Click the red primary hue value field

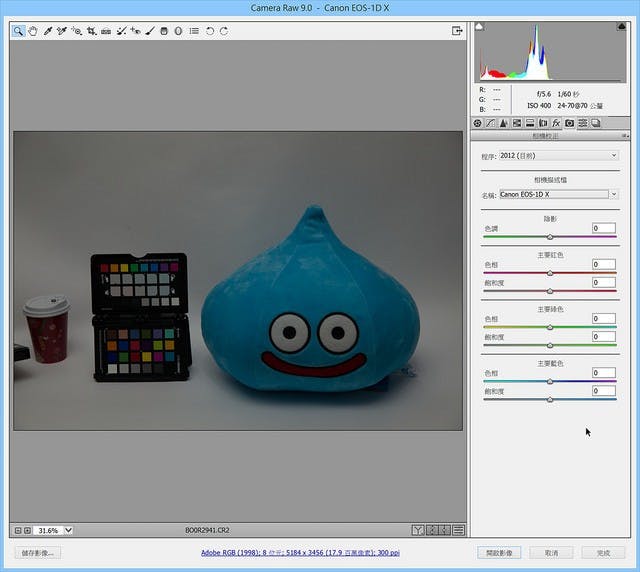[x=604, y=264]
